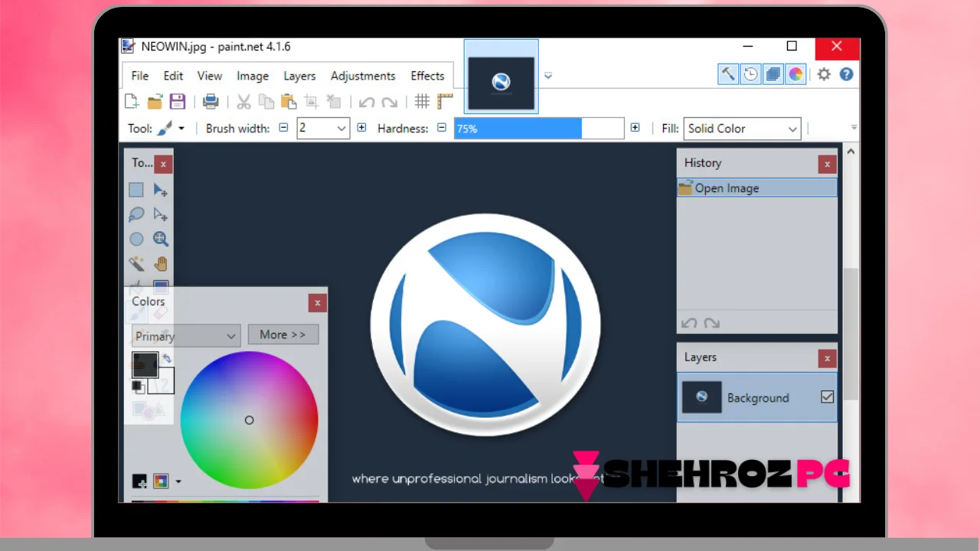Viewport: 980px width, 551px height.
Task: Toggle the Tools window button
Action: tap(727, 74)
